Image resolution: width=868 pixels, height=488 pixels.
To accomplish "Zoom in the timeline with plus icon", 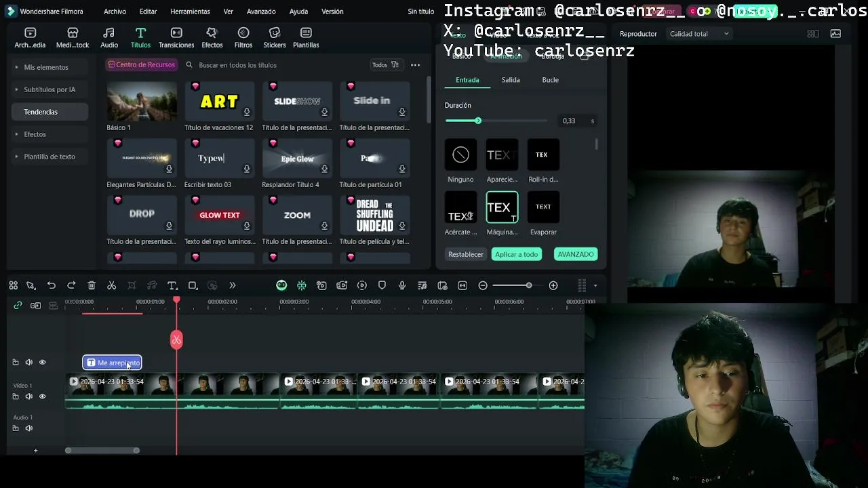I will click(553, 285).
